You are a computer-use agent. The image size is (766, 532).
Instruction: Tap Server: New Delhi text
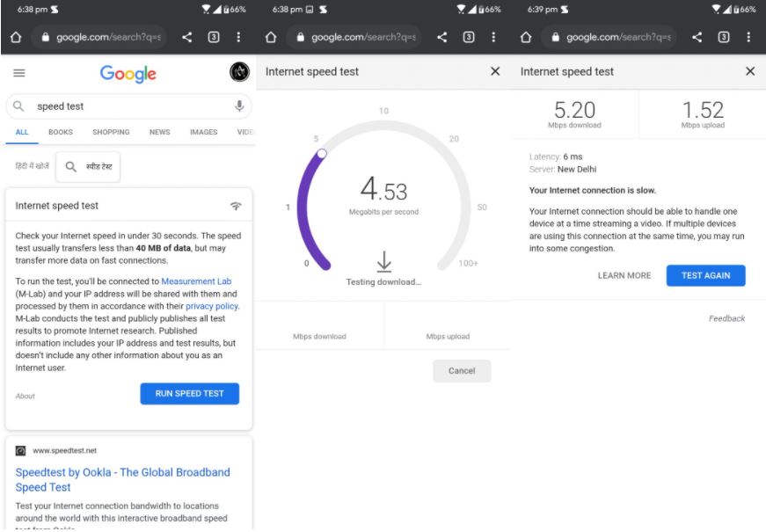coord(563,170)
